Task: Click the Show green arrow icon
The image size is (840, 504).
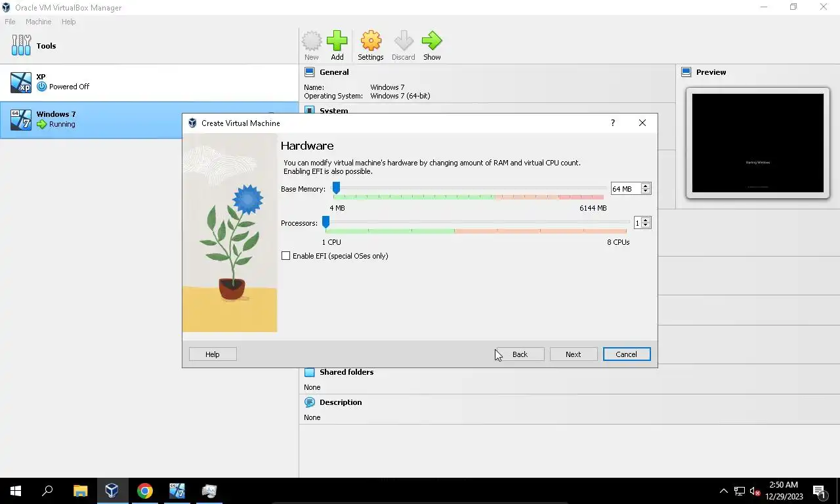Action: coord(432,41)
